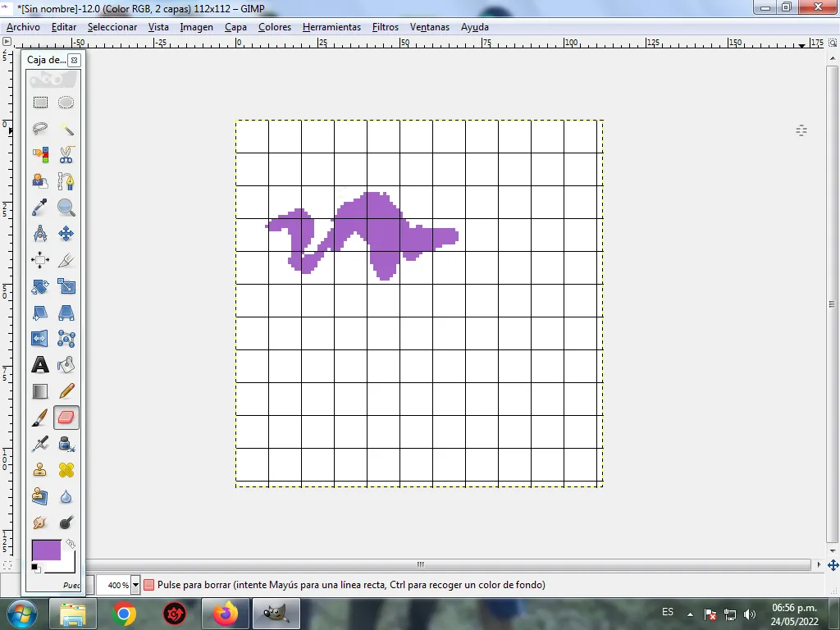Select the Pencil tool
The height and width of the screenshot is (630, 840).
point(66,391)
